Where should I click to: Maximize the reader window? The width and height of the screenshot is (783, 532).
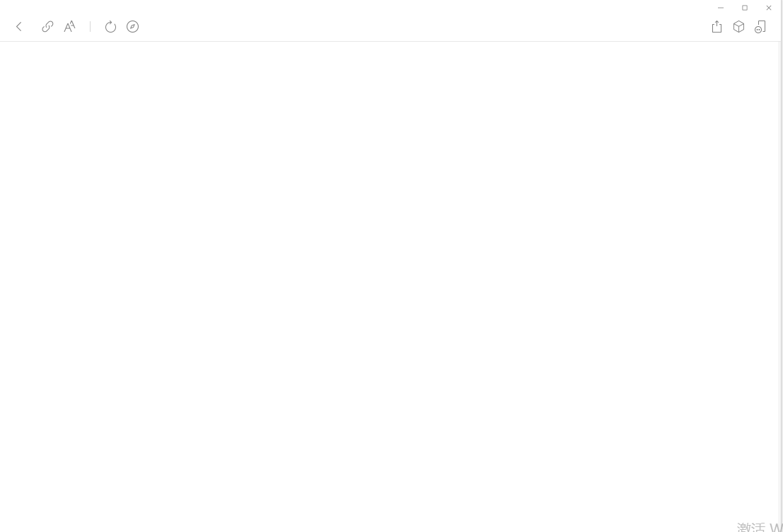[745, 8]
